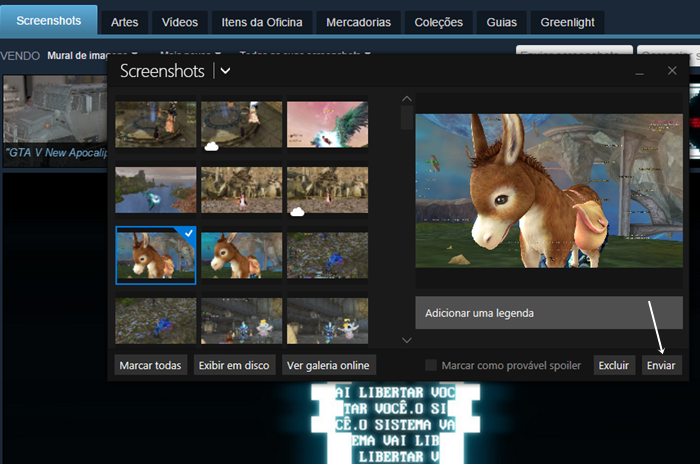
Task: Click cloud icon on top-row circle thumbnail
Action: coord(211,146)
